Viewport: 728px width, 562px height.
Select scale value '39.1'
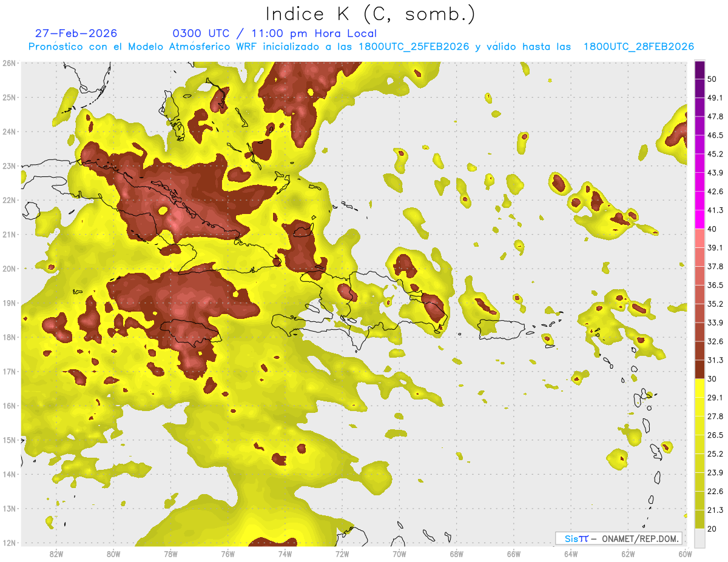(715, 247)
